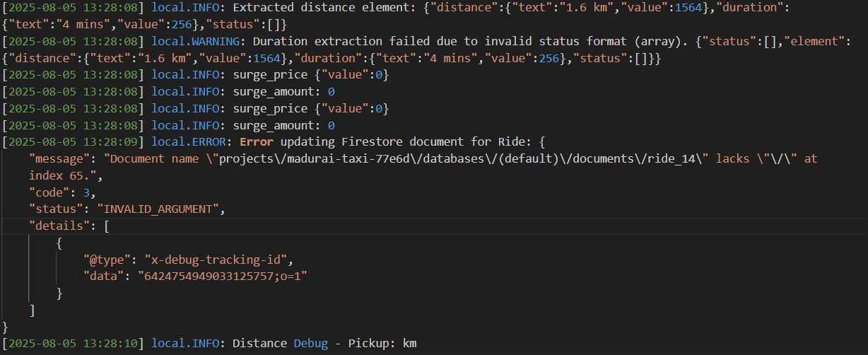Click 'index 65.' on the wrapped message line
Screen dimensions: 868x355
click(60, 175)
